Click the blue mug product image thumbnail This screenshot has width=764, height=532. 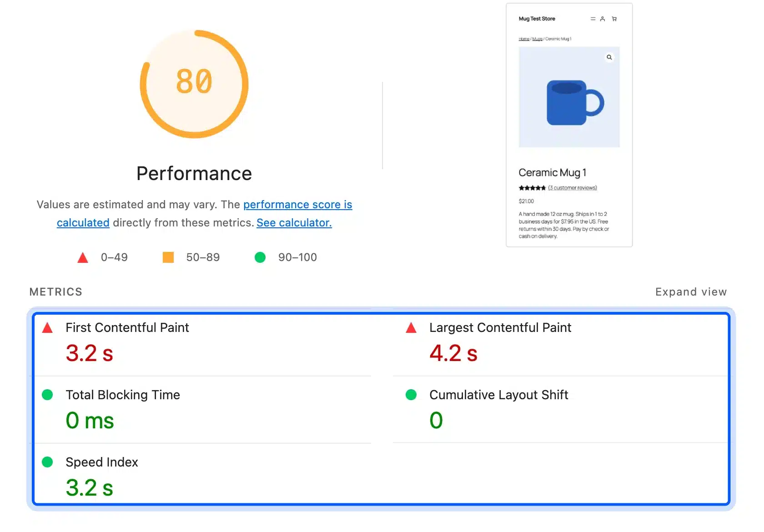pyautogui.click(x=569, y=97)
